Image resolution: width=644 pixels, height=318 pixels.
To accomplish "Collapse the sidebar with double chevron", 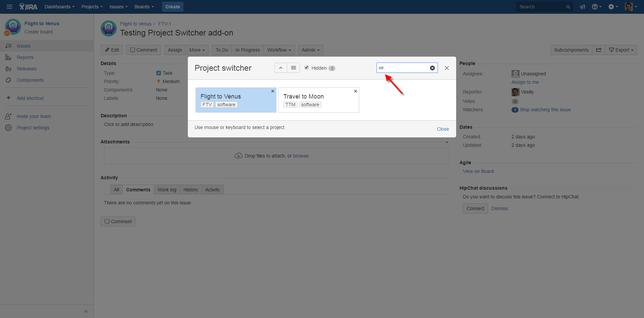I will coord(86,311).
